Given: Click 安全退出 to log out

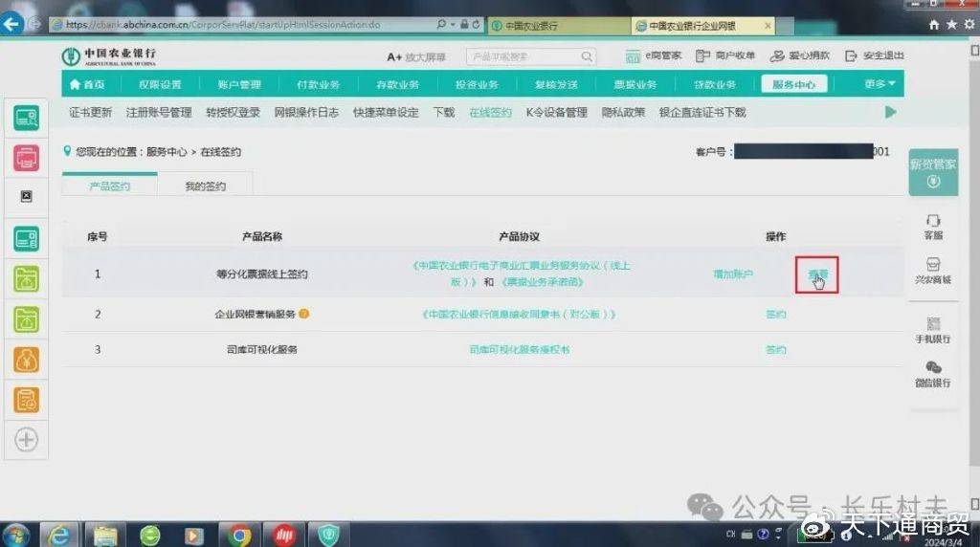Looking at the screenshot, I should tap(875, 56).
